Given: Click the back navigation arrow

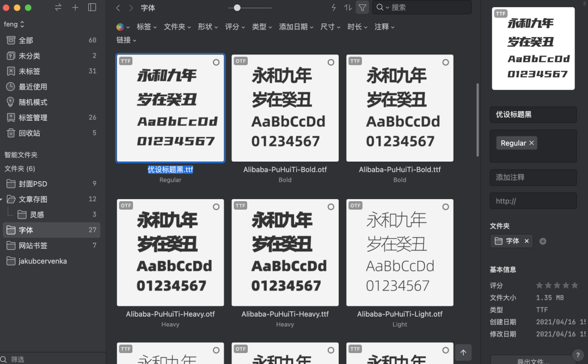Looking at the screenshot, I should coord(118,8).
